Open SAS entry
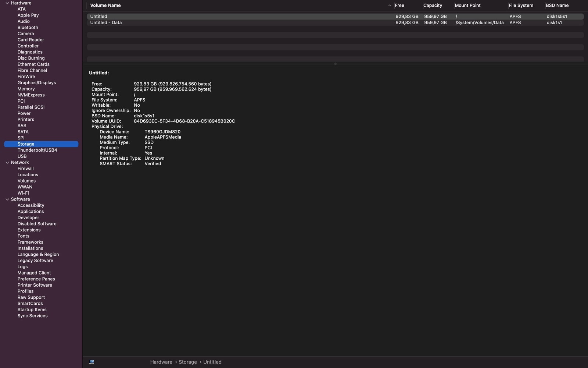Screen dimensions: 588x368 coord(22,125)
